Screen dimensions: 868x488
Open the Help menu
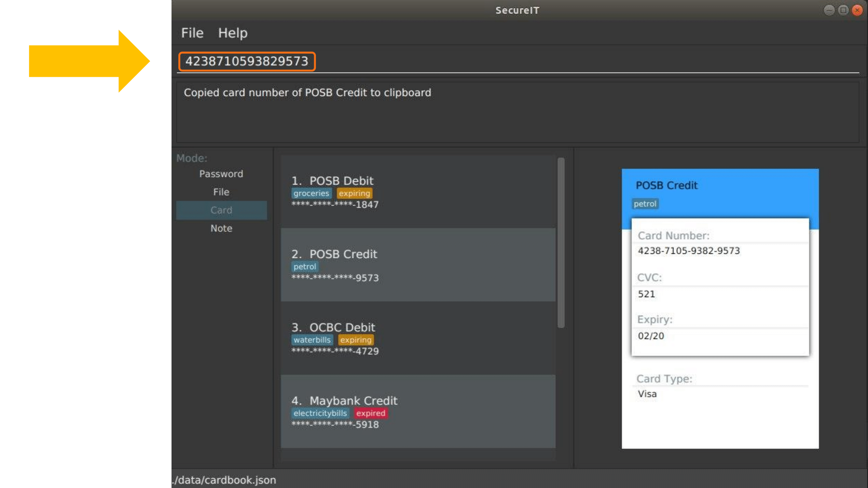click(x=233, y=33)
